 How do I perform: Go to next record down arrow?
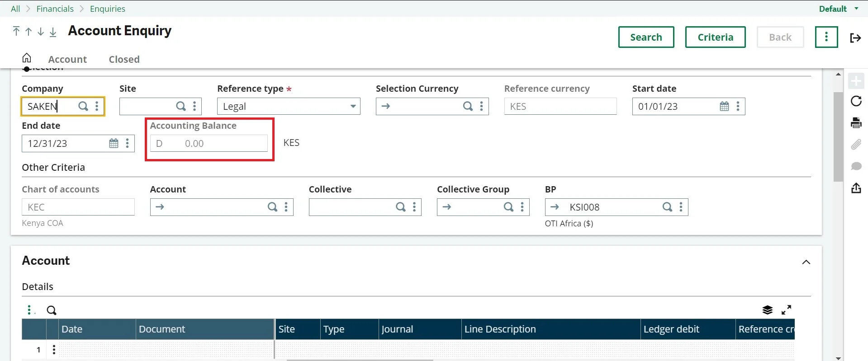(41, 32)
